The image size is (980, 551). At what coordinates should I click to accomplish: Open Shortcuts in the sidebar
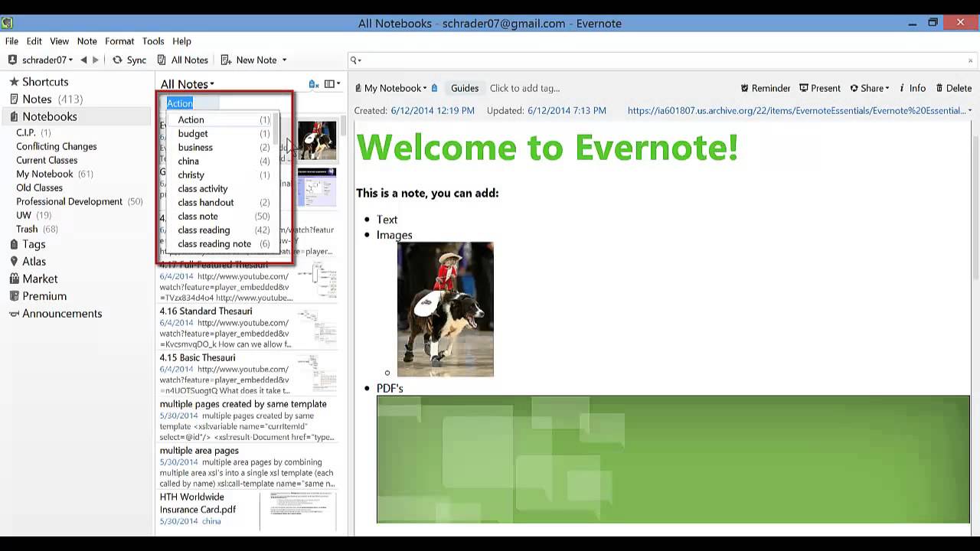tap(38, 82)
